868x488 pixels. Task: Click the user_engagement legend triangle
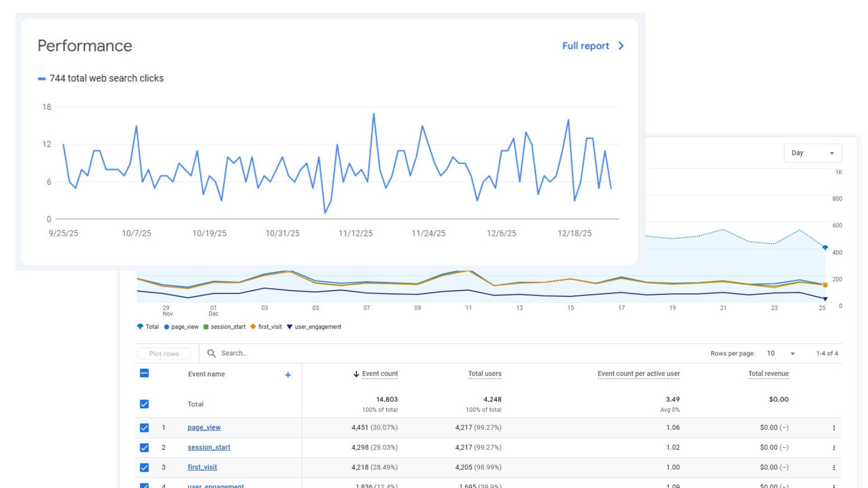tap(289, 326)
